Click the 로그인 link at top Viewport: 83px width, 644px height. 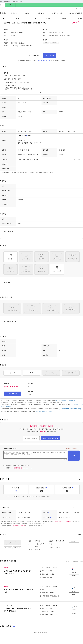point(77,8)
